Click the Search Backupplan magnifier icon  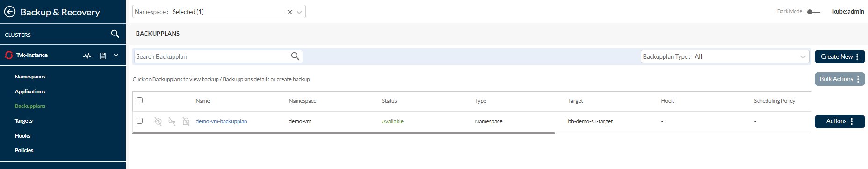pos(295,56)
